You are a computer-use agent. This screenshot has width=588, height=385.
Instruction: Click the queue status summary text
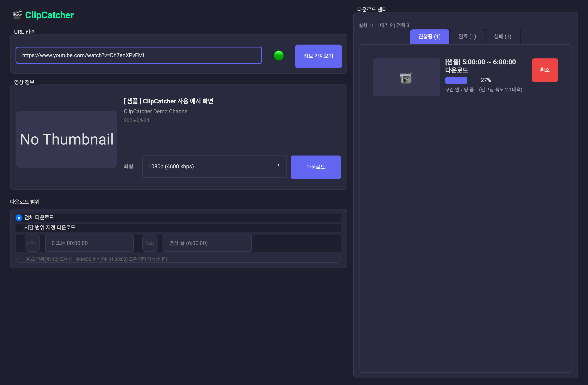pyautogui.click(x=384, y=25)
